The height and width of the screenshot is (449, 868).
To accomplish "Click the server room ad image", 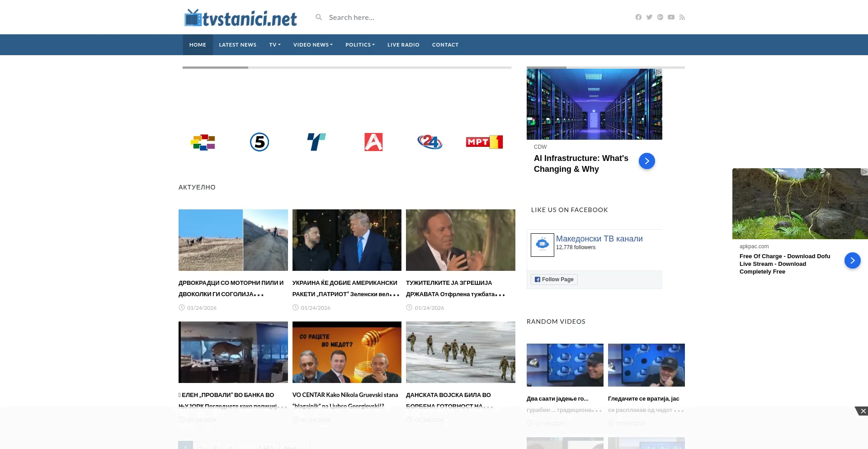I will [594, 104].
